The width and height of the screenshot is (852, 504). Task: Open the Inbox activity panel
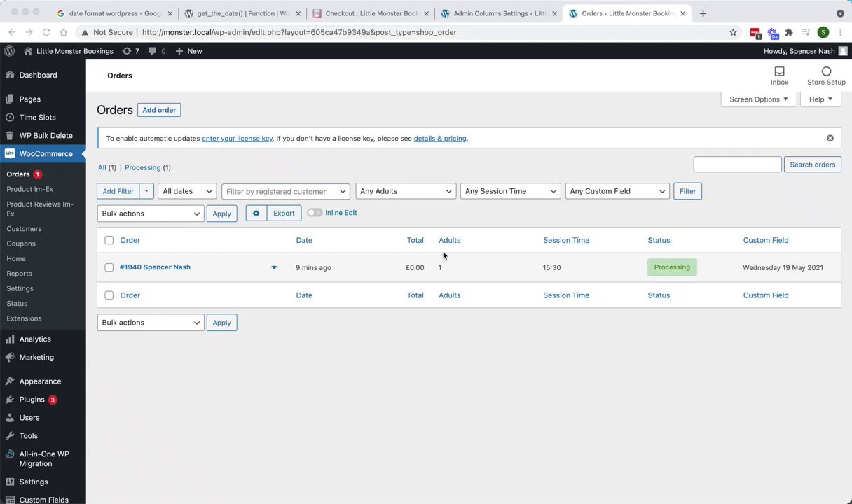click(779, 76)
